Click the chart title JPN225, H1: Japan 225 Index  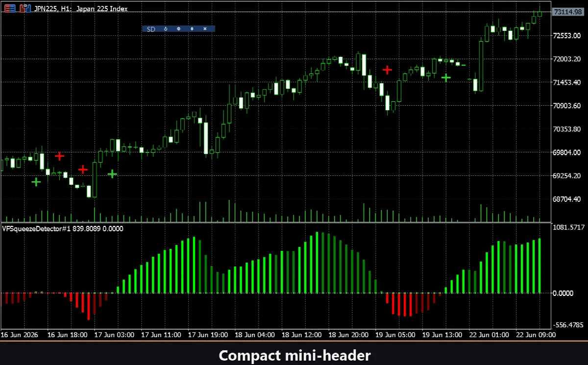click(80, 9)
